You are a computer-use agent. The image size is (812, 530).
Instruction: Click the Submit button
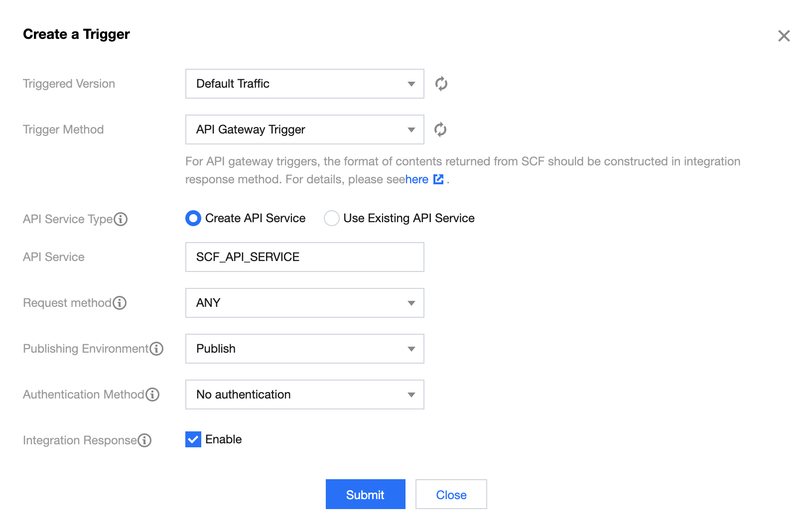tap(365, 494)
